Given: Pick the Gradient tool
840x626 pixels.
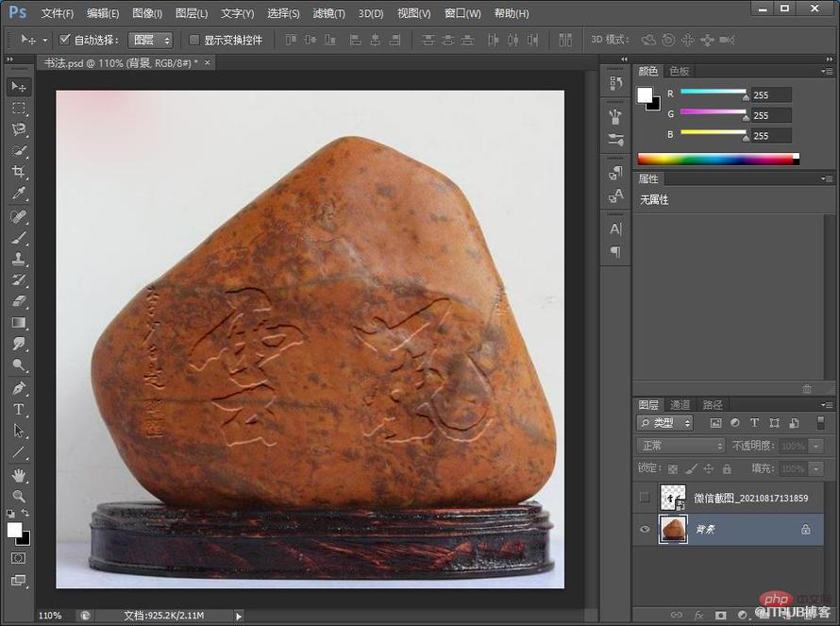Looking at the screenshot, I should click(x=19, y=323).
